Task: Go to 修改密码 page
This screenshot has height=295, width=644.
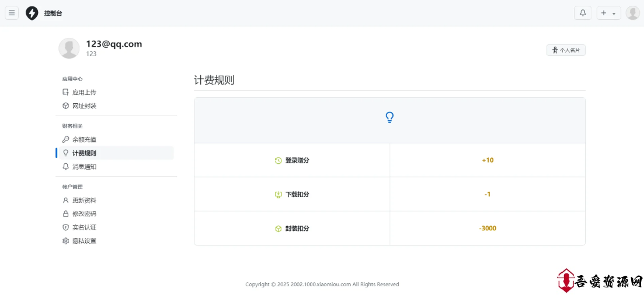Action: pos(84,213)
